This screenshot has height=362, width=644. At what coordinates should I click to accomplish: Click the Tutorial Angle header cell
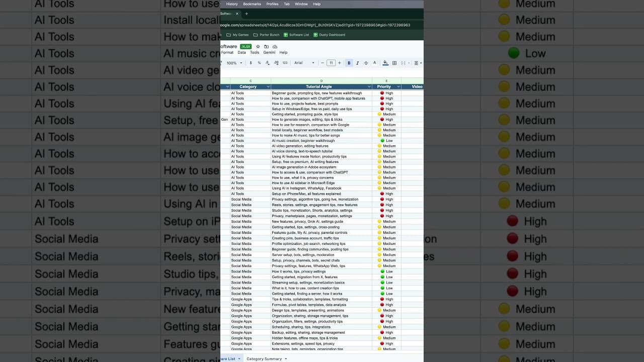321,86
